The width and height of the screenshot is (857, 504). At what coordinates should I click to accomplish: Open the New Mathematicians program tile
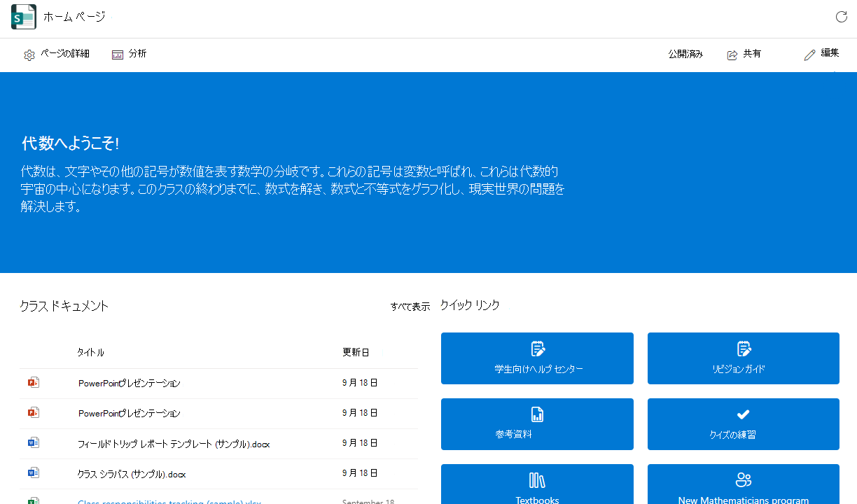743,484
